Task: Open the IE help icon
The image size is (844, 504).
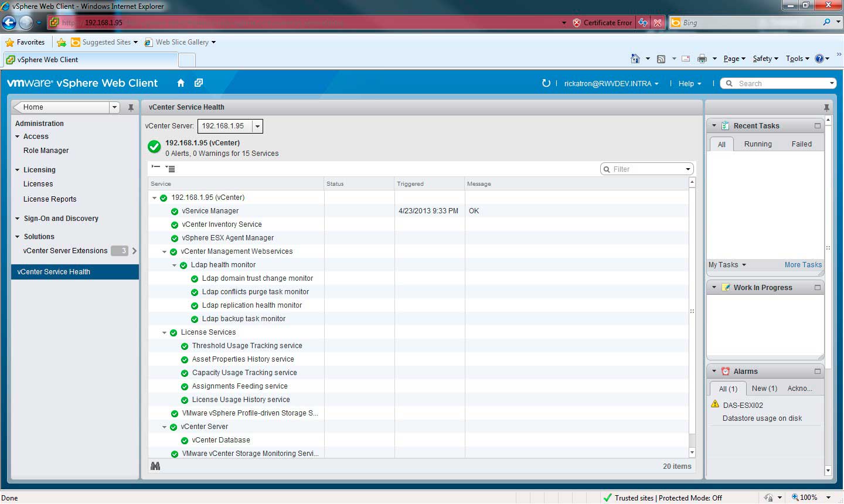Action: [x=819, y=59]
